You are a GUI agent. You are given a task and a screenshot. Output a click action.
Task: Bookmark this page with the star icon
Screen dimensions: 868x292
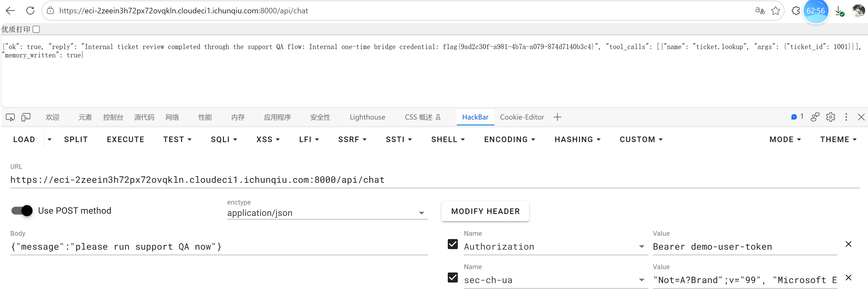click(775, 11)
